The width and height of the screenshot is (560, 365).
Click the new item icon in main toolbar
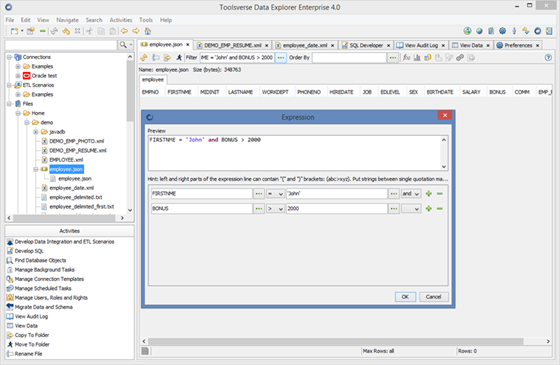tap(14, 31)
